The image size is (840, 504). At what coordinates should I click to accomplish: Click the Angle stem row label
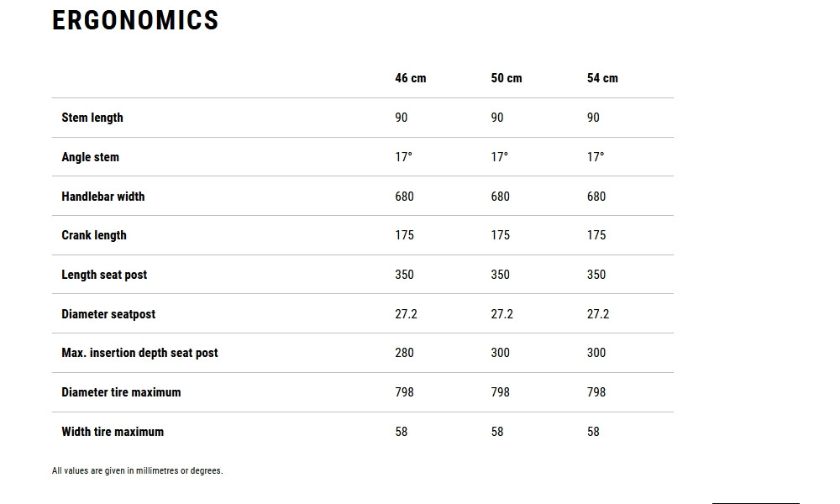pyautogui.click(x=90, y=157)
